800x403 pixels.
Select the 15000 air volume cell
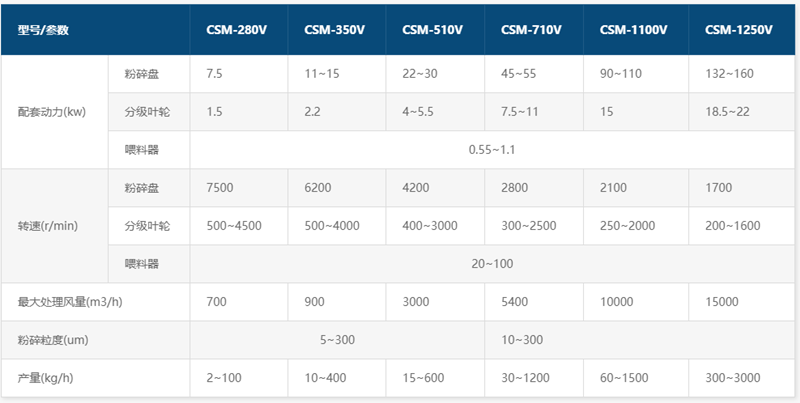coord(721,301)
